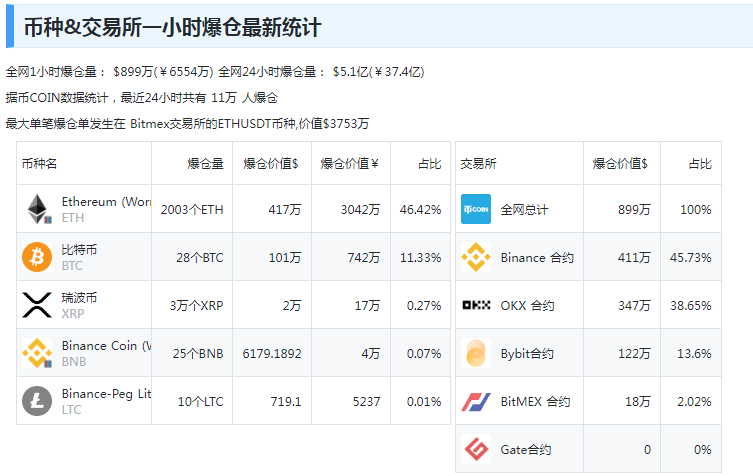
Task: Click the 爆仓量 column header
Action: 206,164
